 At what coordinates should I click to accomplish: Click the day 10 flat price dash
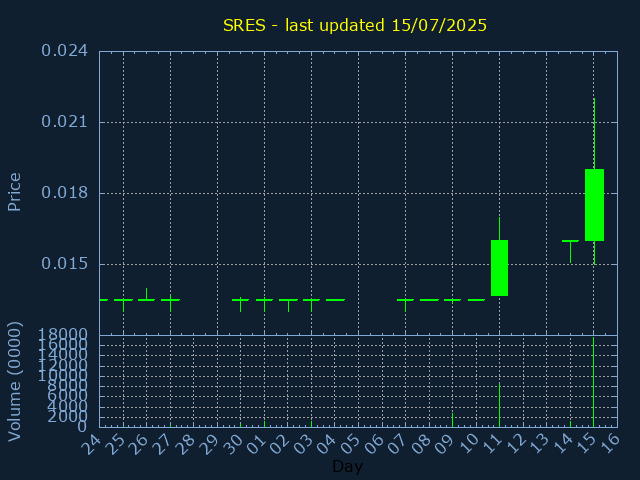[476, 300]
